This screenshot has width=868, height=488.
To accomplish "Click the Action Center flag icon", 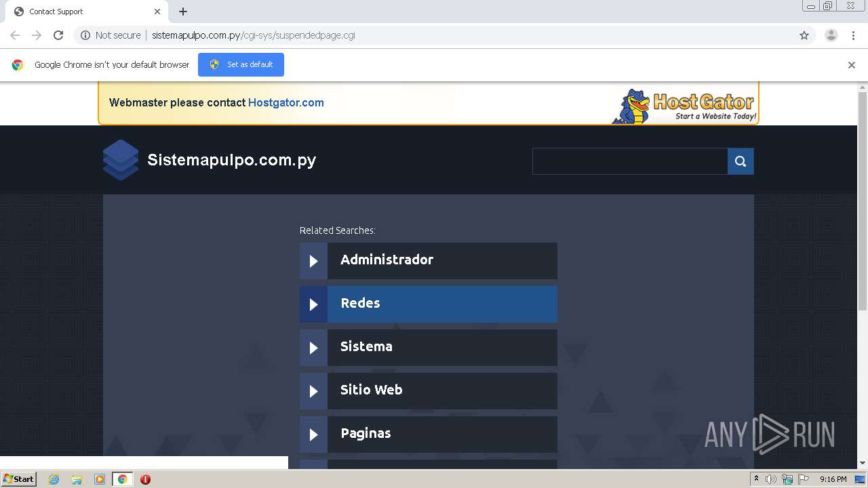I will coord(804,479).
